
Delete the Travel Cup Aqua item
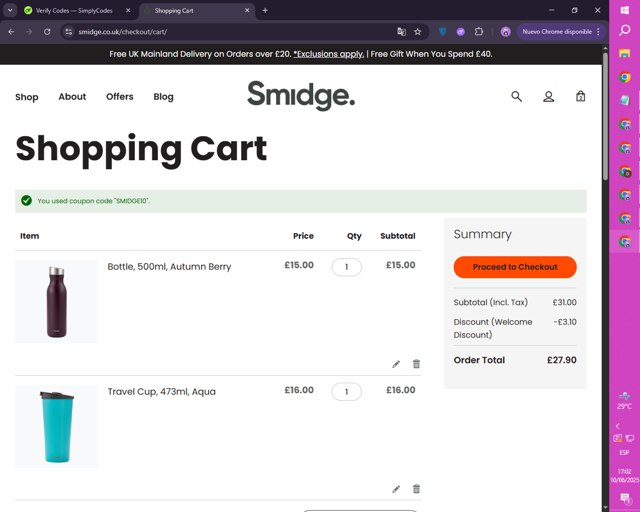(x=416, y=489)
